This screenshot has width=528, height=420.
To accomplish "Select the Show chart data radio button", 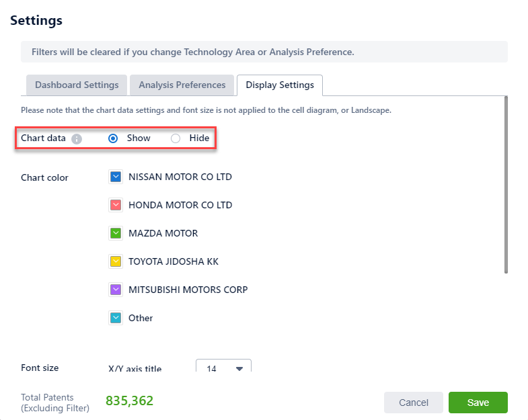I will (113, 138).
